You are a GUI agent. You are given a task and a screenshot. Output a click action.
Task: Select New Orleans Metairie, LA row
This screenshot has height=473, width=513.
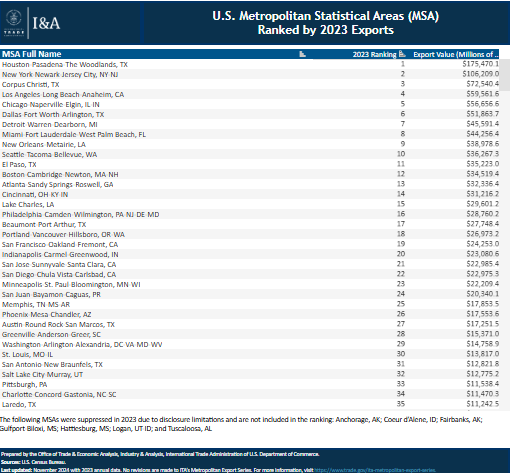[x=250, y=144]
